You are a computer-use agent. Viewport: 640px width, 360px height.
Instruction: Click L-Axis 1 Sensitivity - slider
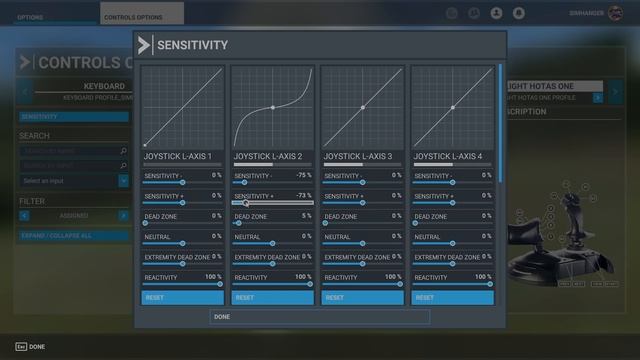pyautogui.click(x=182, y=182)
